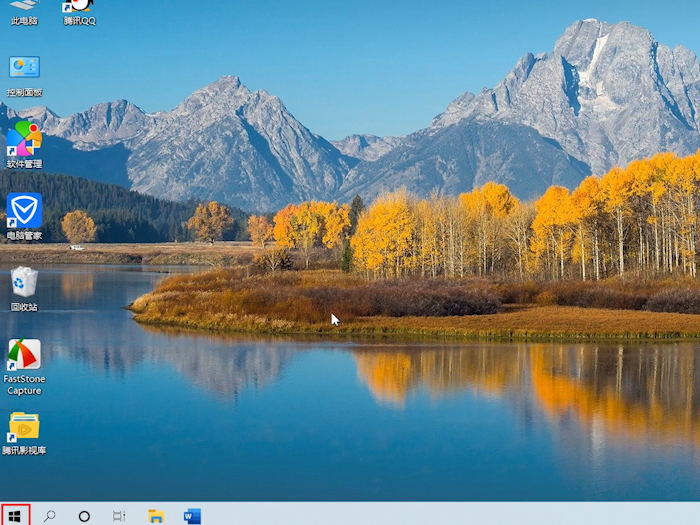Open Task View on the taskbar
Viewport: 700px width, 525px height.
[x=119, y=516]
